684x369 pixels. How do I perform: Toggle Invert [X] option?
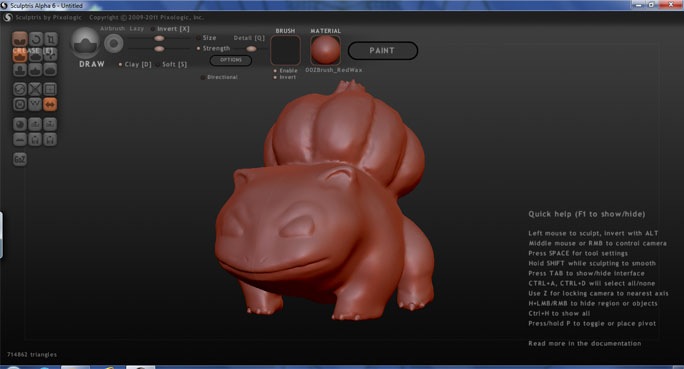[x=170, y=29]
